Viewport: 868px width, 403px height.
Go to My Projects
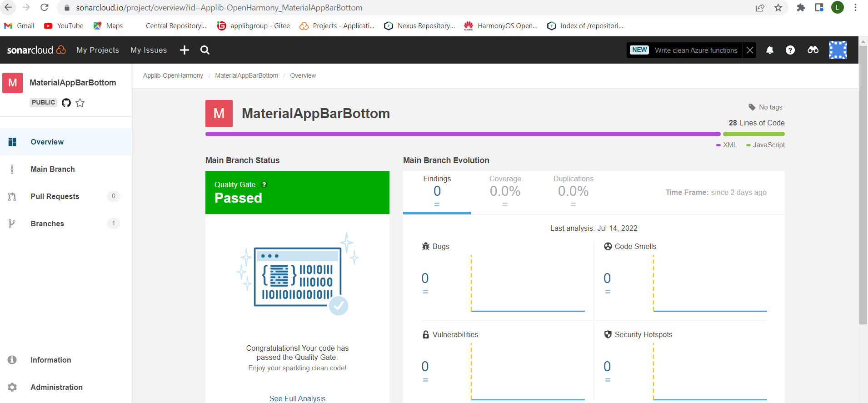98,50
